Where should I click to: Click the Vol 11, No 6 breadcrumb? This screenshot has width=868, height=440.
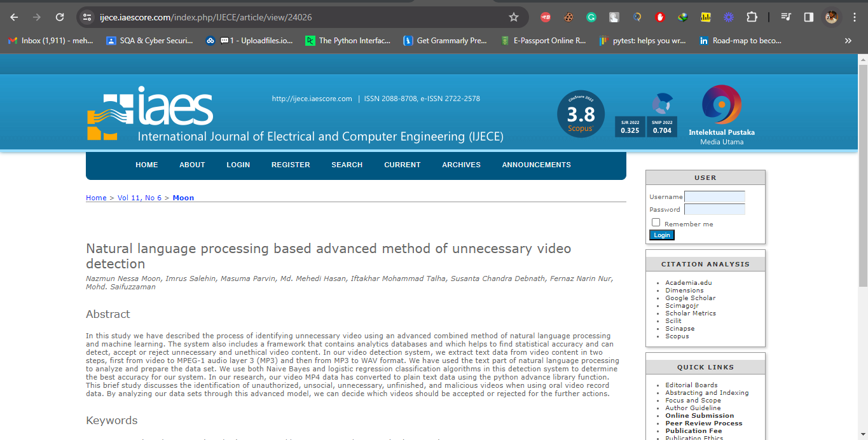pyautogui.click(x=139, y=198)
